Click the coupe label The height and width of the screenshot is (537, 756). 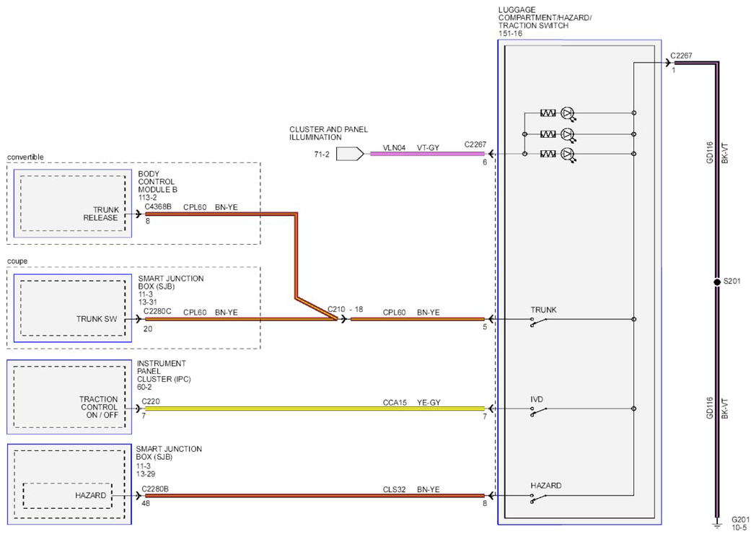pyautogui.click(x=17, y=261)
